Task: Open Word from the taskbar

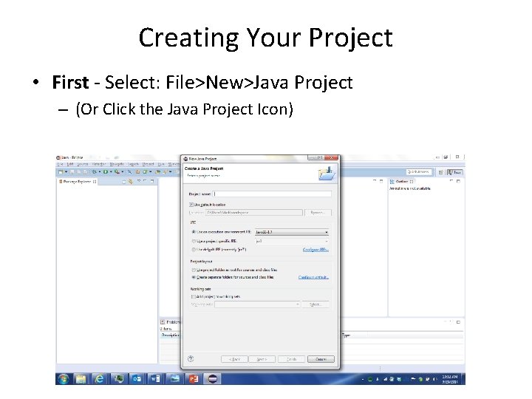Action: [155, 379]
